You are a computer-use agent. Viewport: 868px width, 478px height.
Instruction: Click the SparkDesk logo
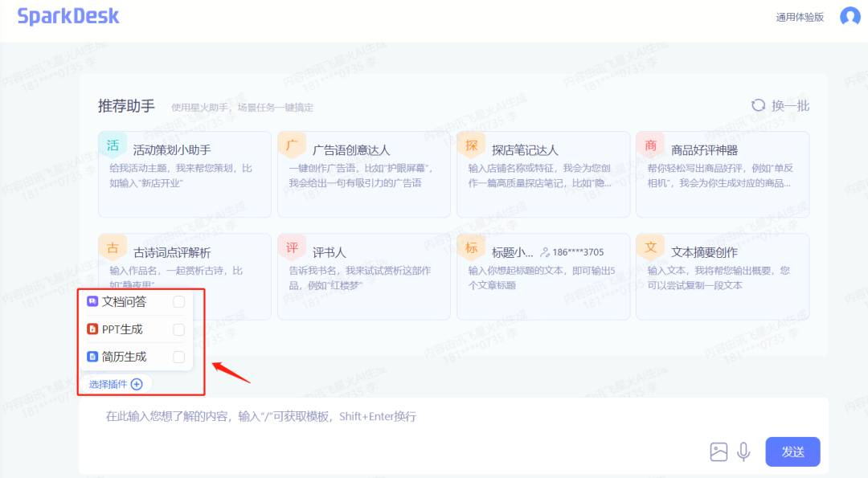(x=68, y=16)
